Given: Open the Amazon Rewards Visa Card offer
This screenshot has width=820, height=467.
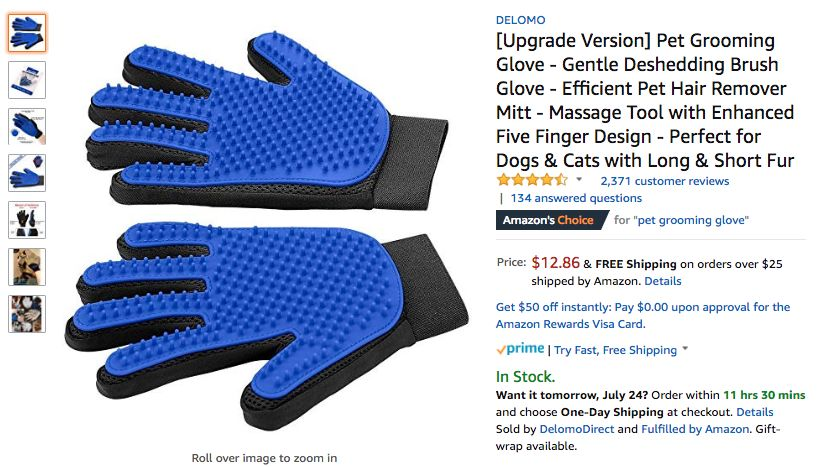Looking at the screenshot, I should (x=643, y=315).
